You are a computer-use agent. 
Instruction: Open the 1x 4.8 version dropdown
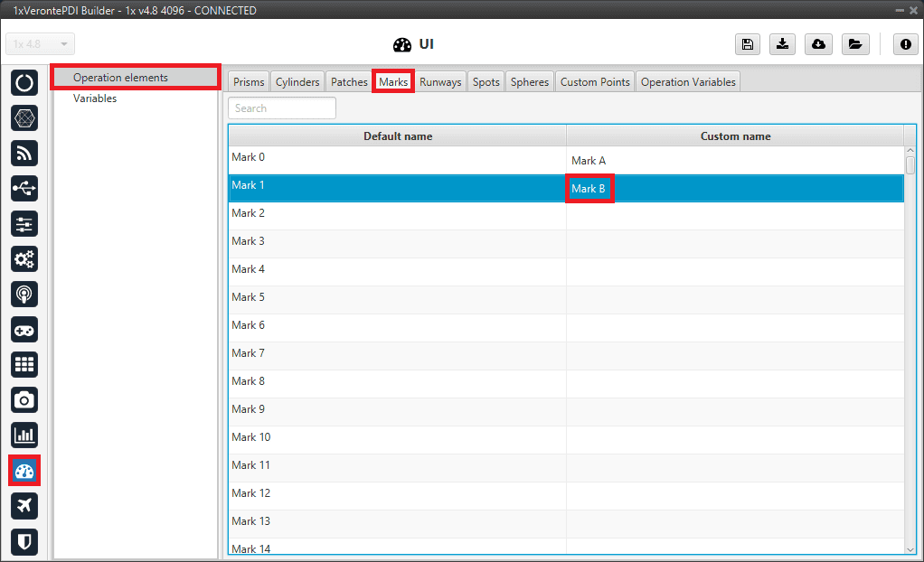pos(41,44)
